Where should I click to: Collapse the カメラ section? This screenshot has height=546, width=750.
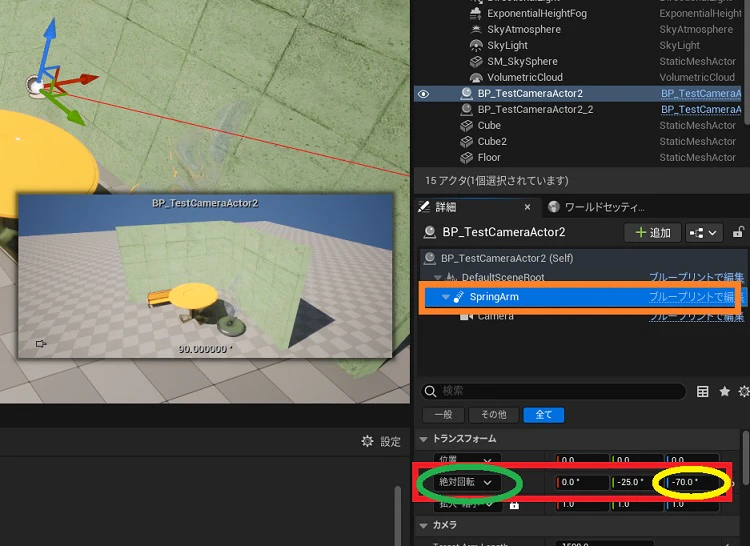[x=423, y=525]
